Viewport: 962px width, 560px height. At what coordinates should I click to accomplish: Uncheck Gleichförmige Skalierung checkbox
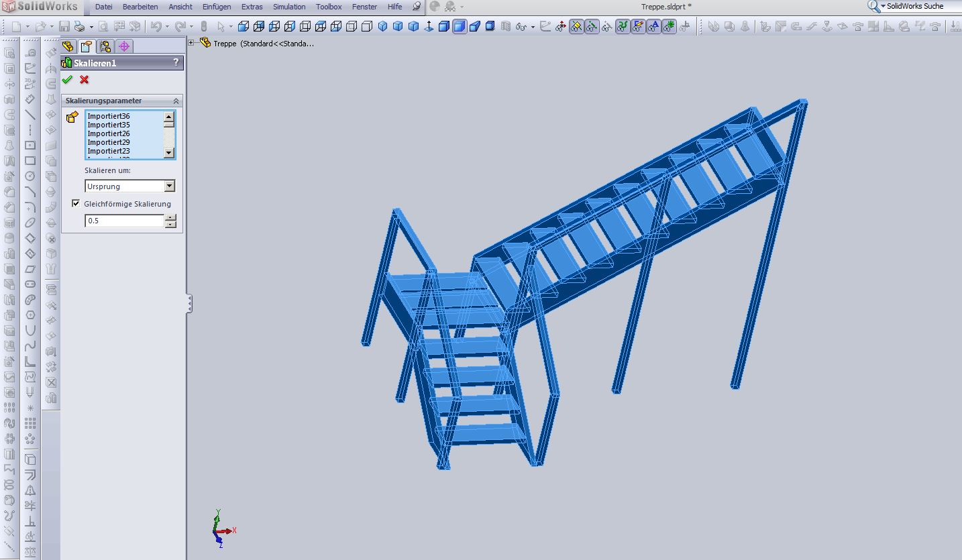[76, 203]
